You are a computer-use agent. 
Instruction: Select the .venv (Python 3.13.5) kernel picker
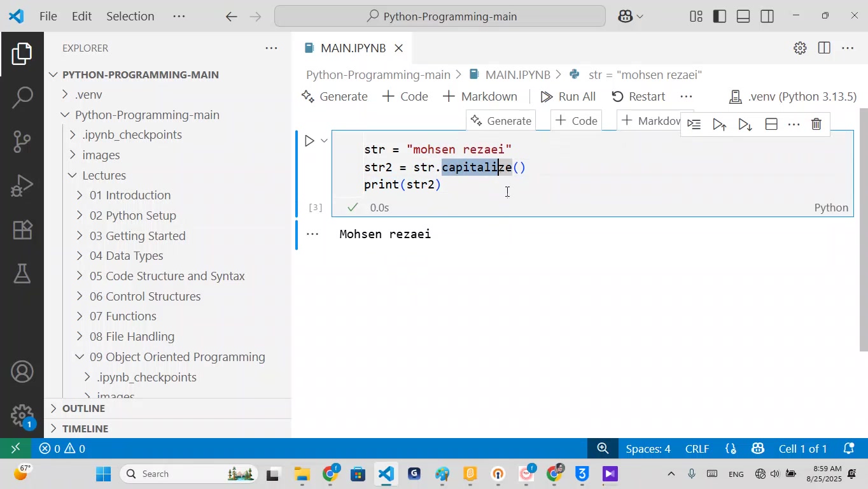pyautogui.click(x=793, y=97)
